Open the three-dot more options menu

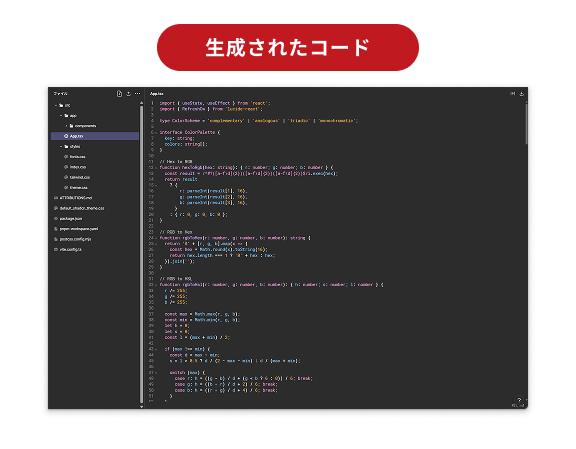(137, 94)
